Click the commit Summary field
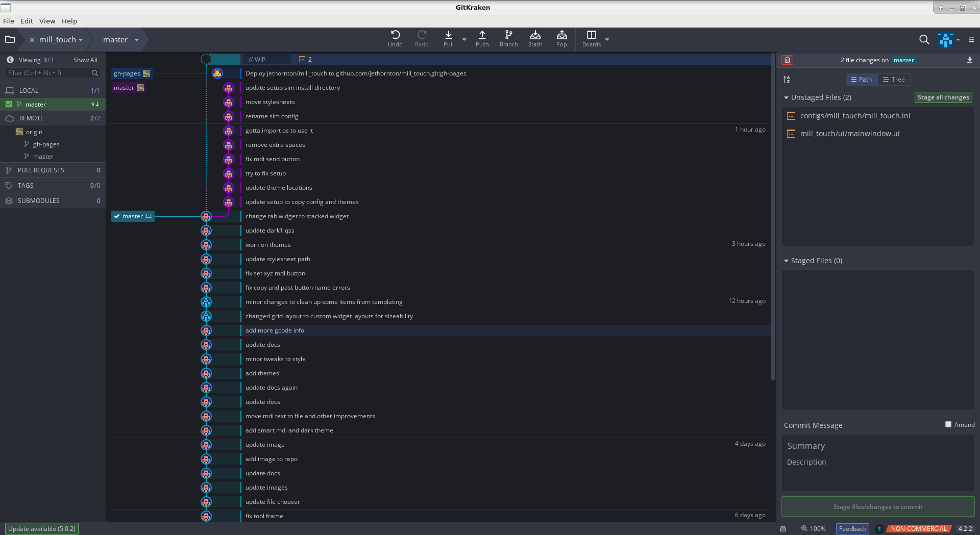Image resolution: width=980 pixels, height=535 pixels. (878, 446)
